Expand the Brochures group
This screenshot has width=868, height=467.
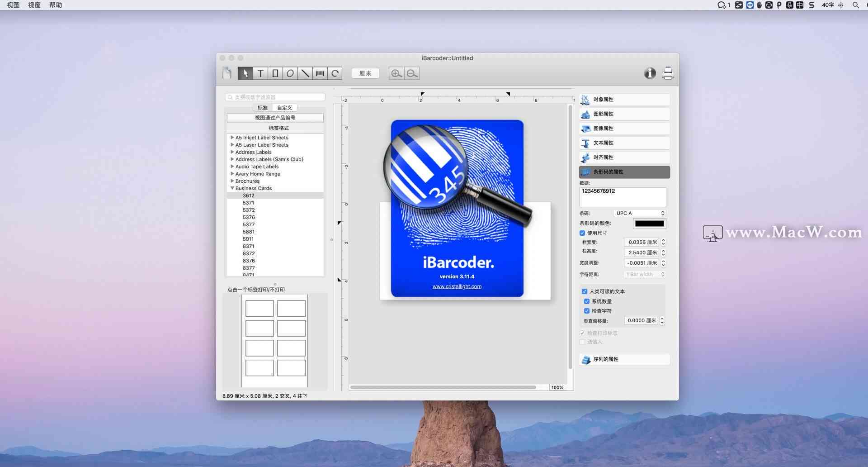click(x=232, y=181)
